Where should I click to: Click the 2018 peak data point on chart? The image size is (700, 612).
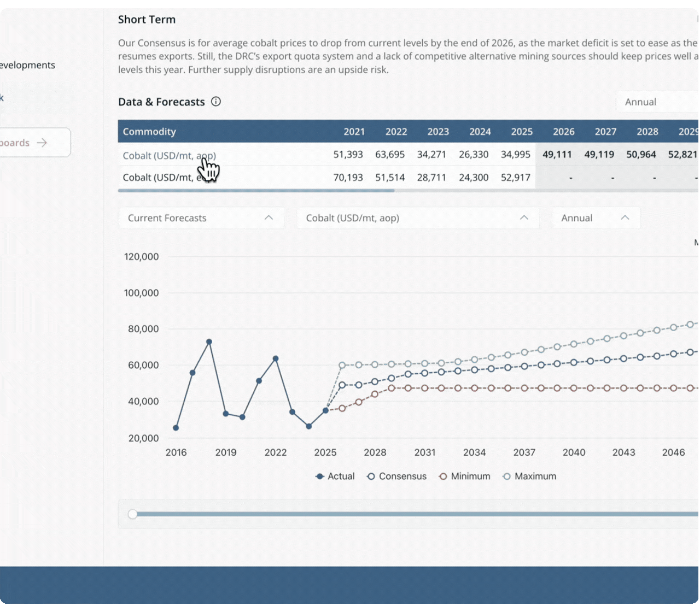tap(209, 342)
